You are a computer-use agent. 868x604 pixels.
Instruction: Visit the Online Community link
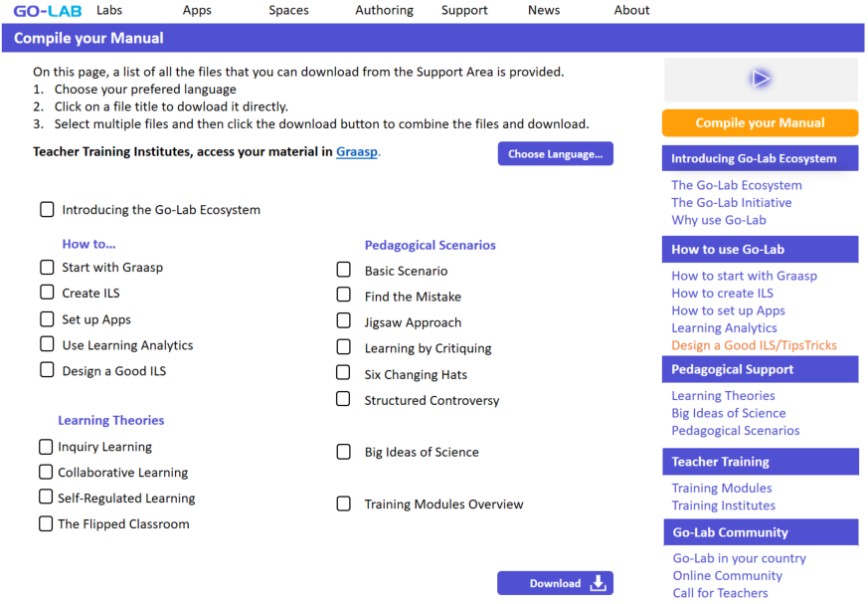click(727, 575)
